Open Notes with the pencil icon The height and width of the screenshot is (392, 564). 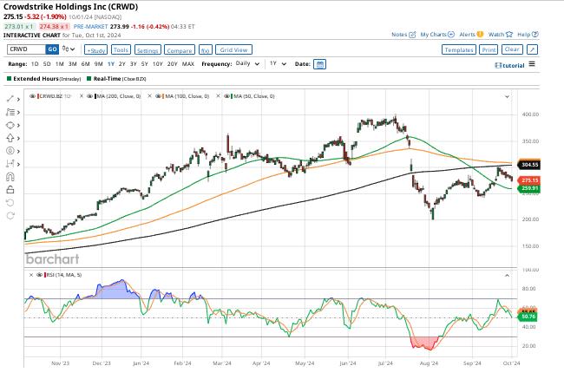[403, 35]
